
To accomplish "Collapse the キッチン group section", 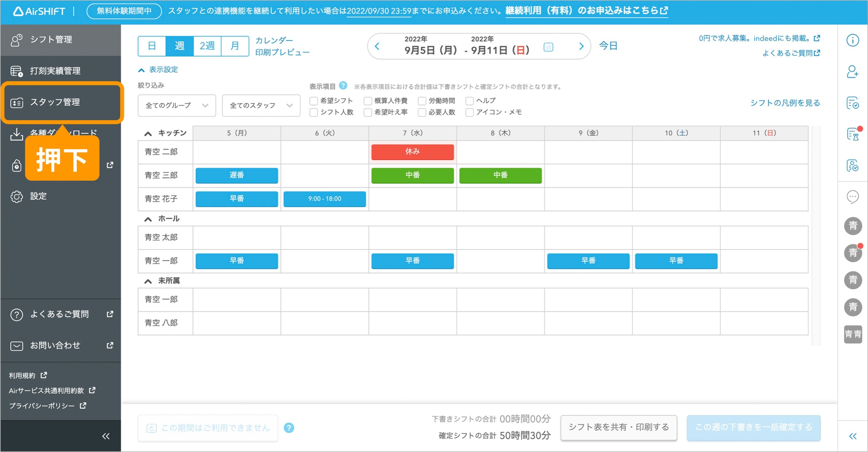I will [148, 133].
